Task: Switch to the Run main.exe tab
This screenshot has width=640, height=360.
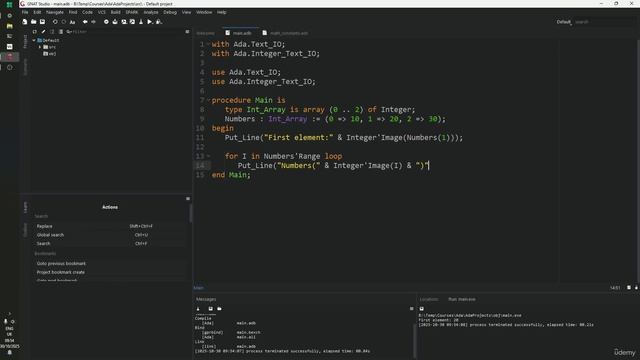Action: [x=462, y=299]
